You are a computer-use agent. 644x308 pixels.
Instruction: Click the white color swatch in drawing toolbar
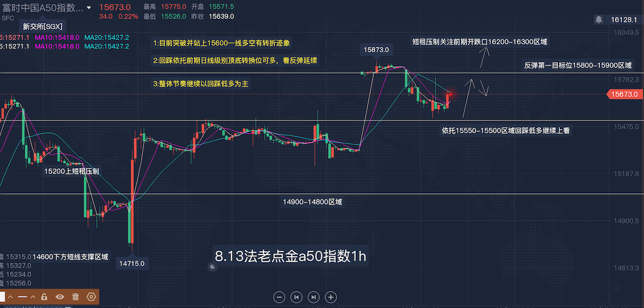(2, 296)
